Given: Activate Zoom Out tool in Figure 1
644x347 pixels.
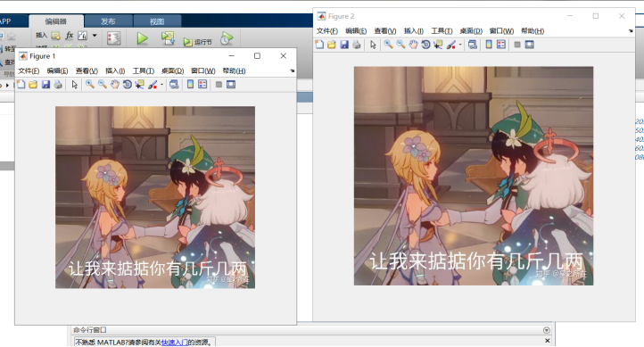Looking at the screenshot, I should coord(103,85).
